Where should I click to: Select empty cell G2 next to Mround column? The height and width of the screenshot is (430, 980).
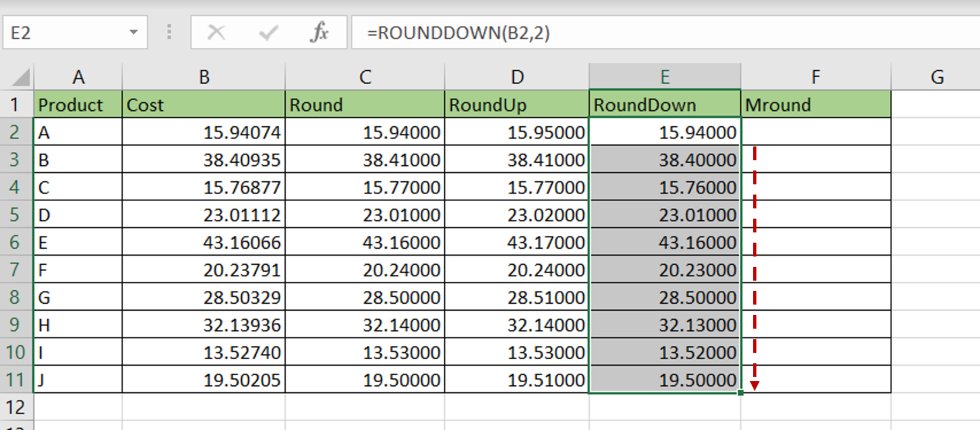click(x=937, y=132)
